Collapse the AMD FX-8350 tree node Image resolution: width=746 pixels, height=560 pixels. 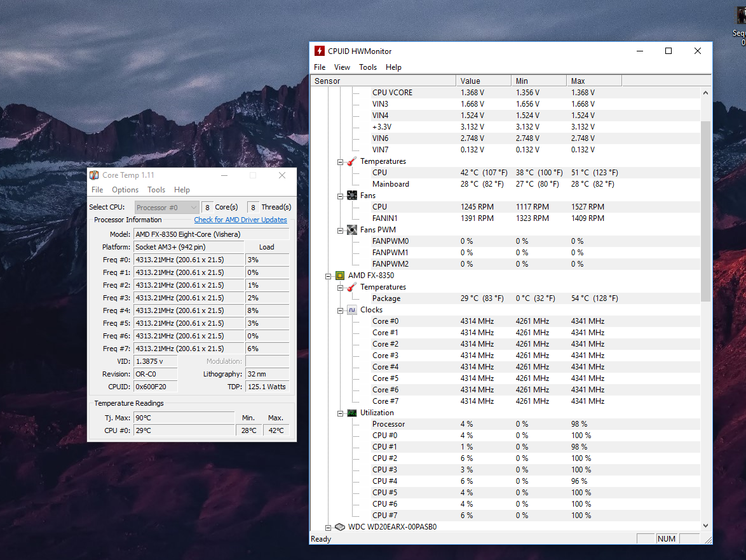[x=329, y=276]
